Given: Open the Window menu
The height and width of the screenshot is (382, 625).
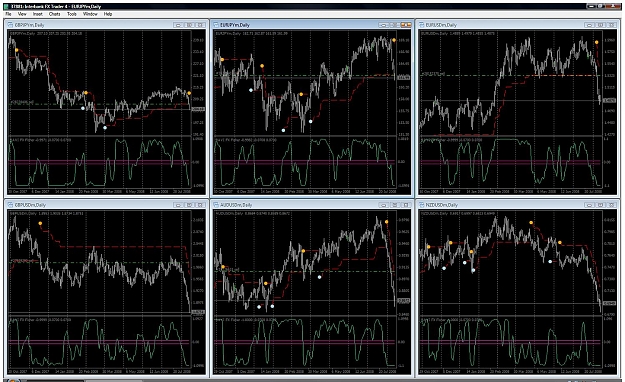Looking at the screenshot, I should [90, 14].
